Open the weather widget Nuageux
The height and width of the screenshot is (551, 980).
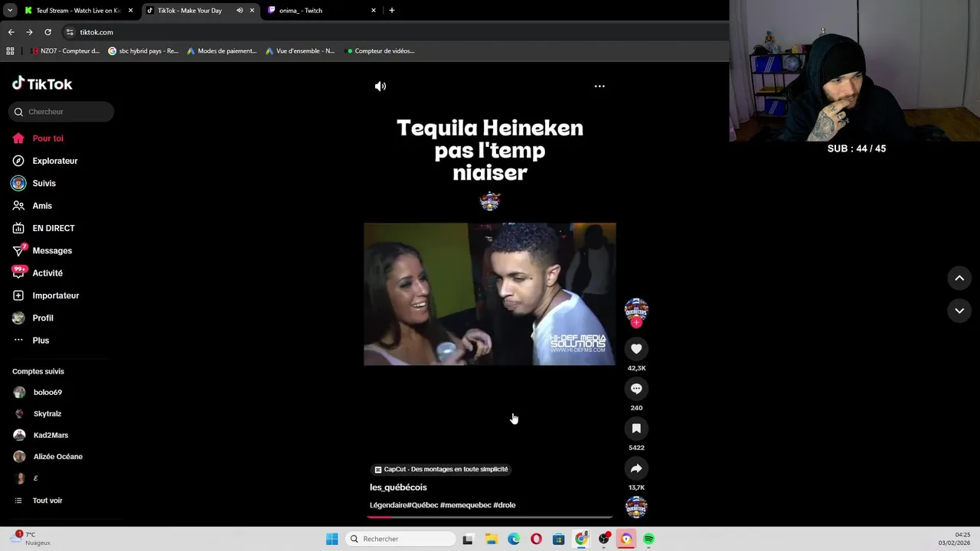(x=32, y=539)
